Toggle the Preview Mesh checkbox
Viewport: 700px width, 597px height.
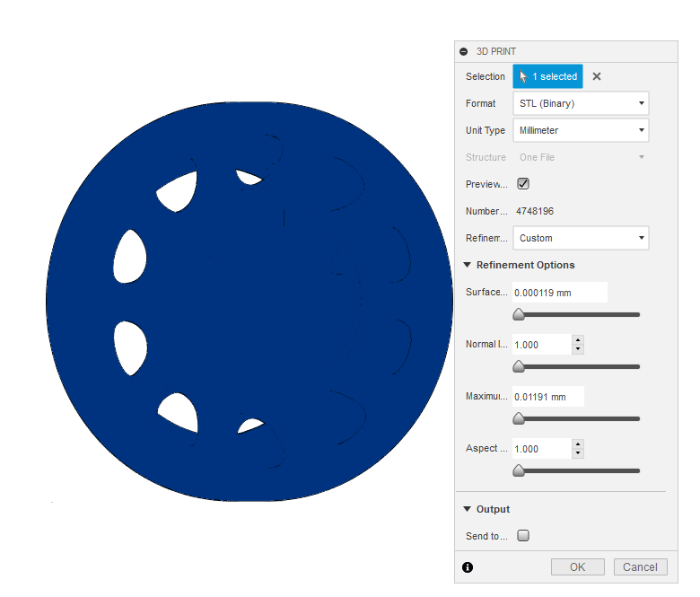click(x=523, y=184)
